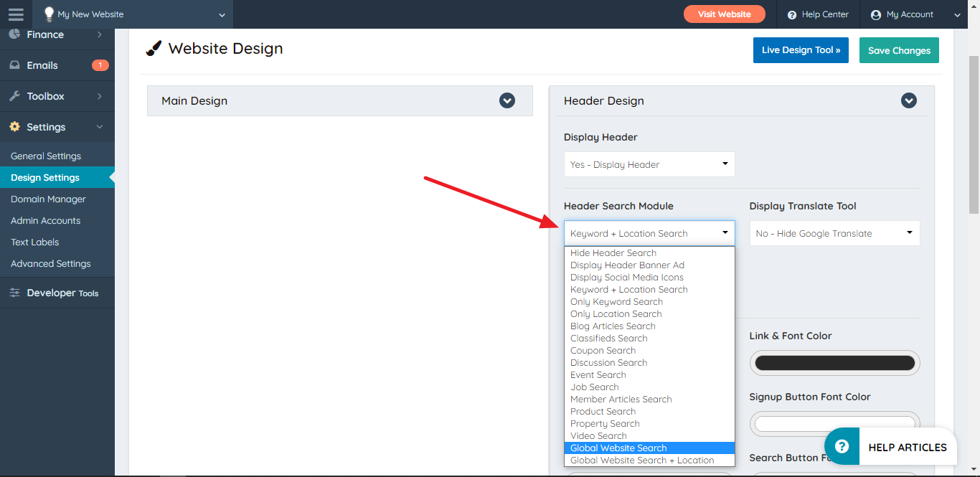Select Discussion Search option
The width and height of the screenshot is (980, 477).
click(x=649, y=362)
